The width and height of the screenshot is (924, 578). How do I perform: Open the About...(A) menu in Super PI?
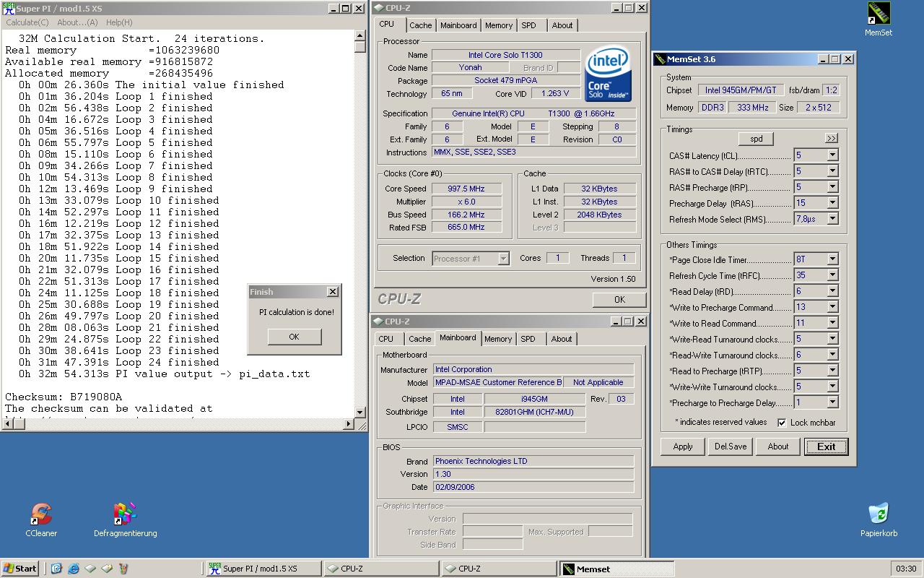[77, 22]
